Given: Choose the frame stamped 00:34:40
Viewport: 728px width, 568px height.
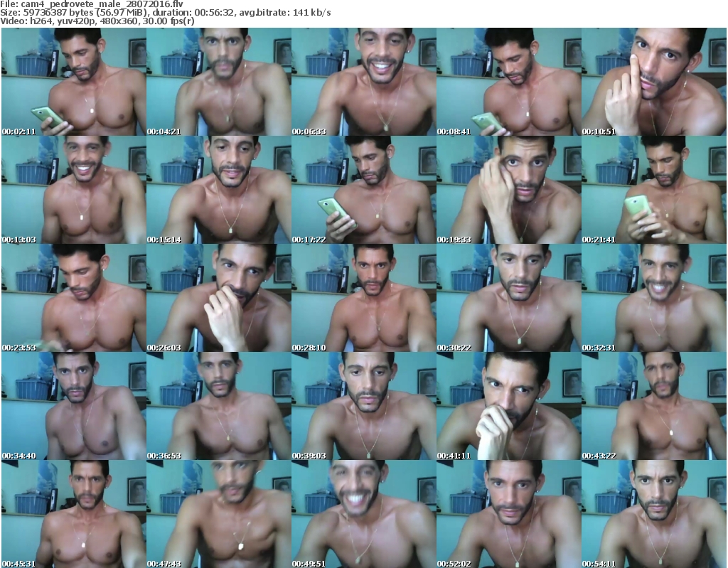Looking at the screenshot, I should (74, 406).
